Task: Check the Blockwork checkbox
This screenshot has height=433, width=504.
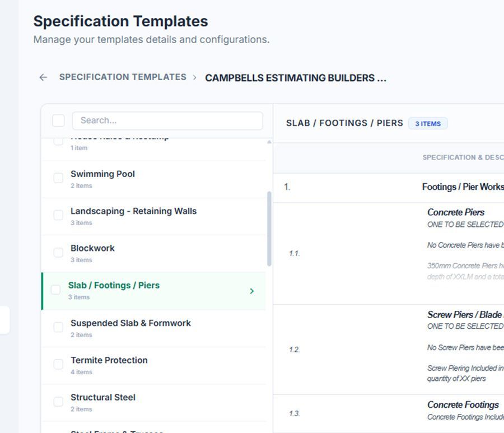Action: click(58, 252)
